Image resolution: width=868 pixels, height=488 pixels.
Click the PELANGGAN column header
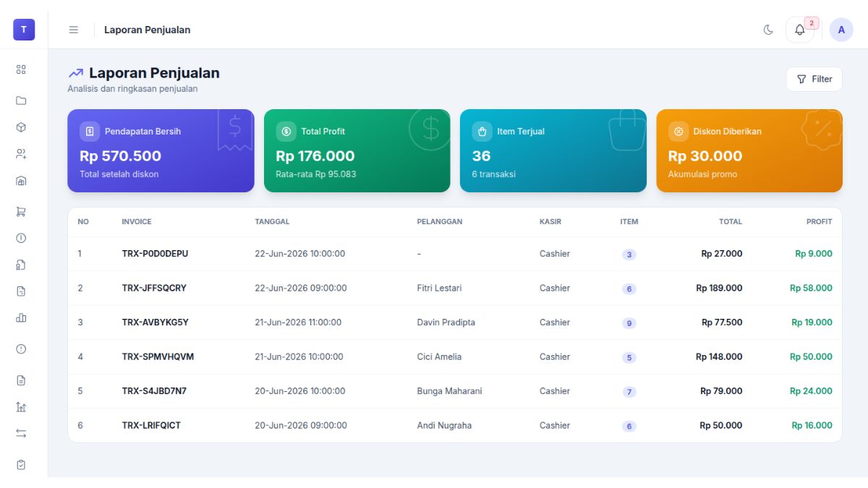coord(440,222)
